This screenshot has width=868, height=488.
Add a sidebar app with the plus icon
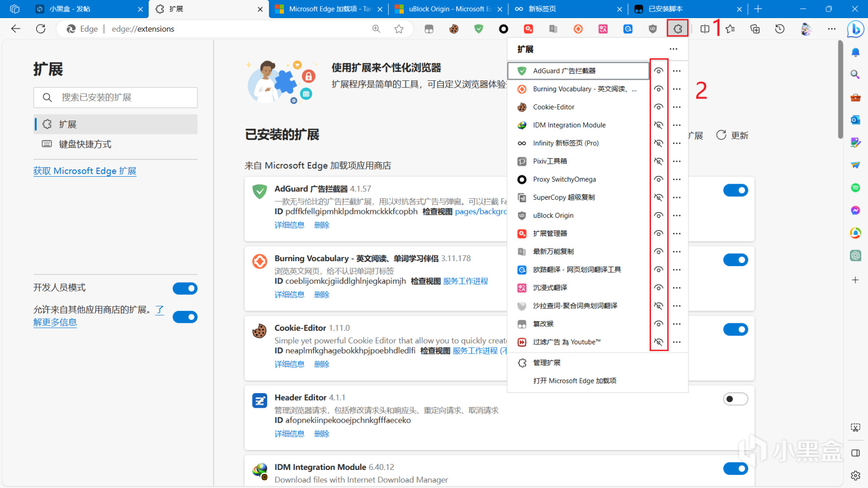[855, 280]
